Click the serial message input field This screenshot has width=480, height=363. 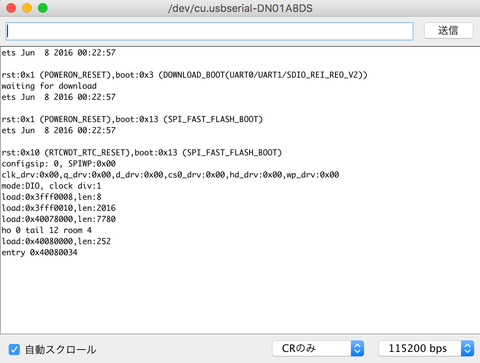(x=209, y=31)
